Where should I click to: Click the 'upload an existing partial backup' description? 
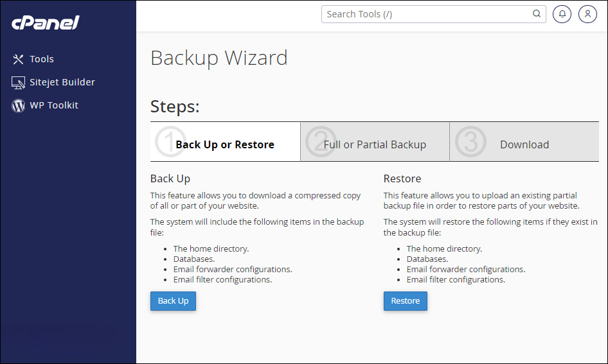481,200
